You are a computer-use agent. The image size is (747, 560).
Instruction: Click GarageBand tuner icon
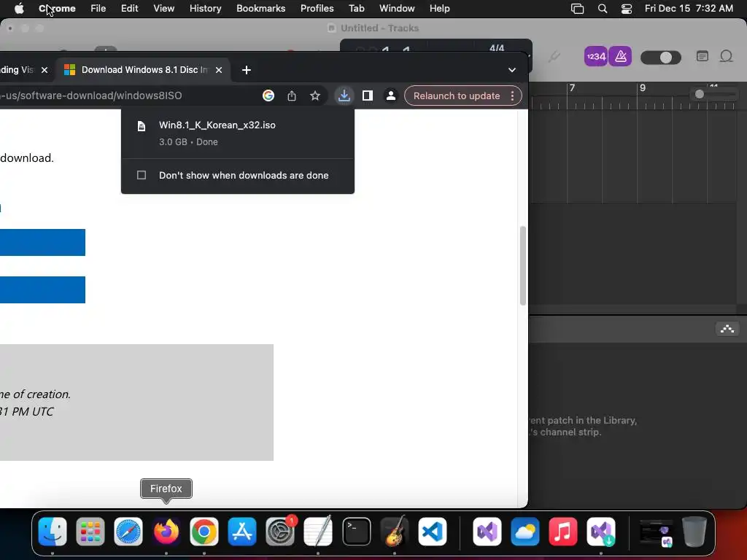pyautogui.click(x=554, y=57)
